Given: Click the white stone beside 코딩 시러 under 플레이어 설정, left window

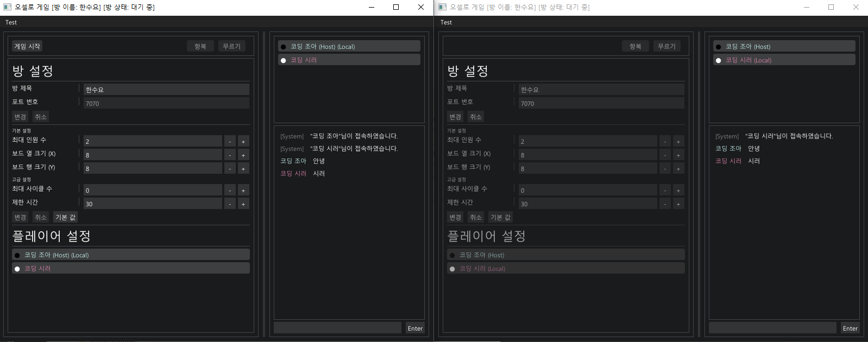Looking at the screenshot, I should point(17,269).
